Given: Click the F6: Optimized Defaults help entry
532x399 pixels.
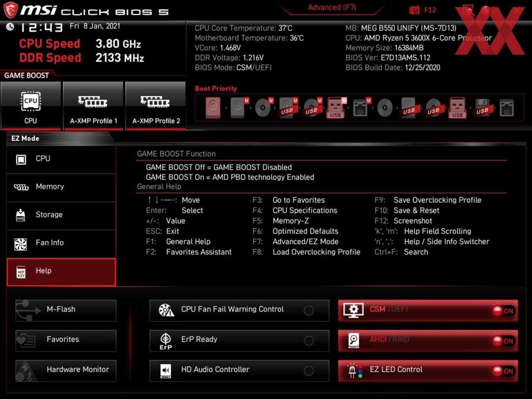Looking at the screenshot, I should point(295,231).
